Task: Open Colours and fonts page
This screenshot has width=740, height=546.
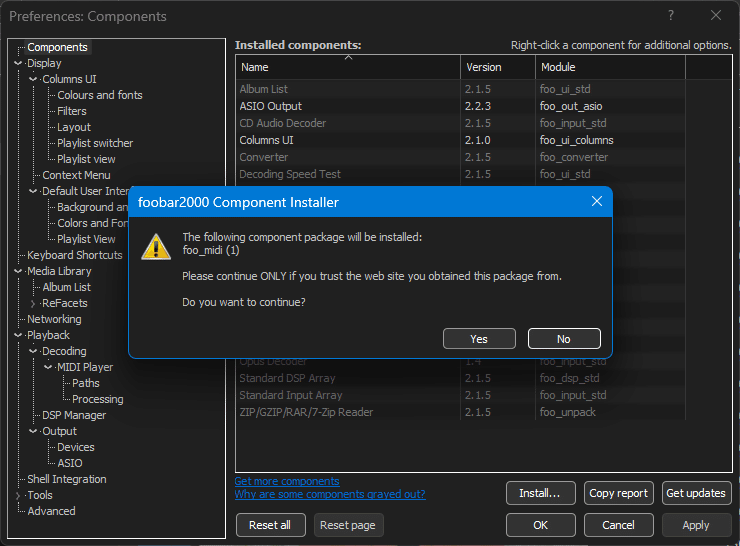Action: (x=100, y=95)
